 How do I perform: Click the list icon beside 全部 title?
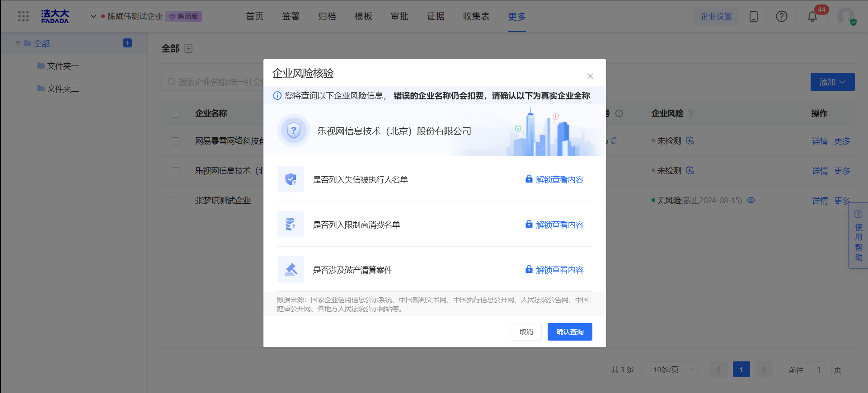(189, 48)
